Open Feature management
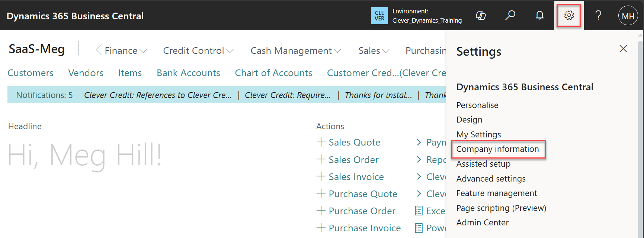The height and width of the screenshot is (238, 644). pyautogui.click(x=497, y=193)
